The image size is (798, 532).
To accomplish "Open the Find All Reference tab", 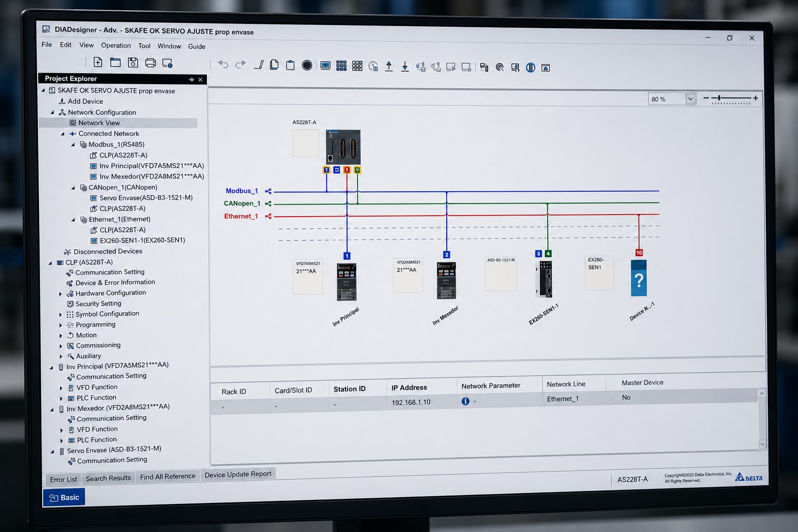I will [168, 476].
